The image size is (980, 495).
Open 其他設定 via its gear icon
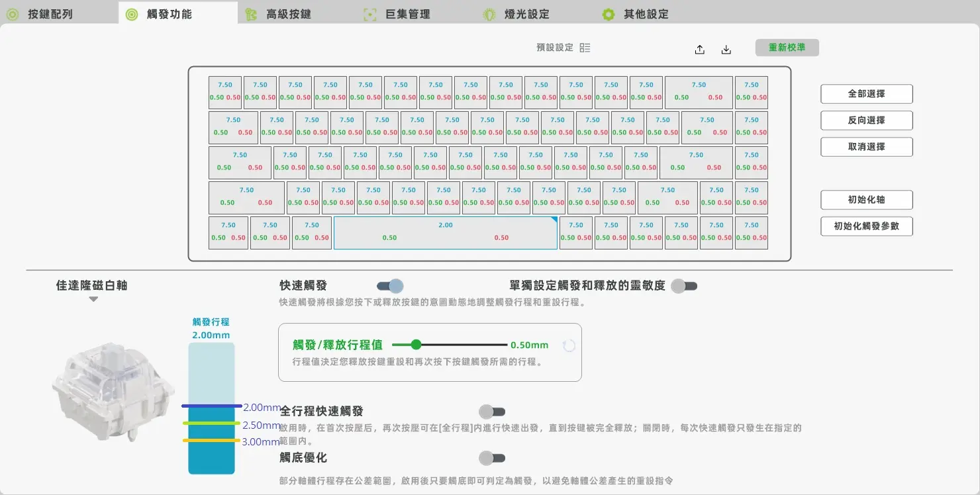608,14
